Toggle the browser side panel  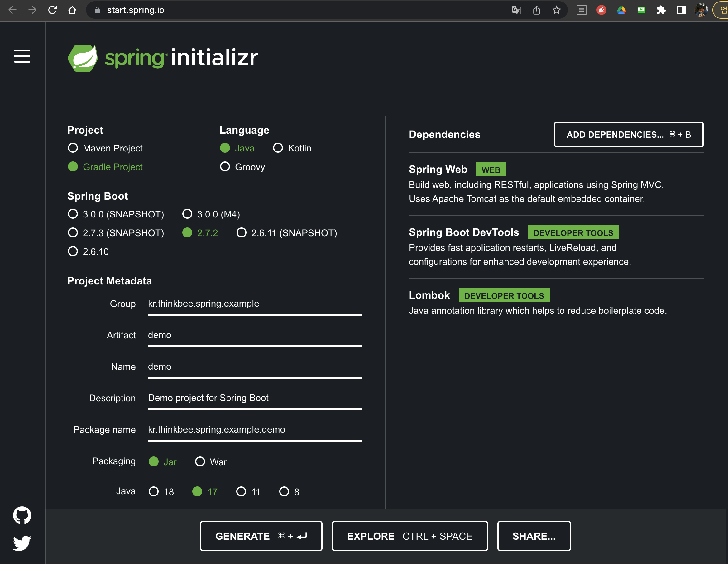(x=681, y=10)
